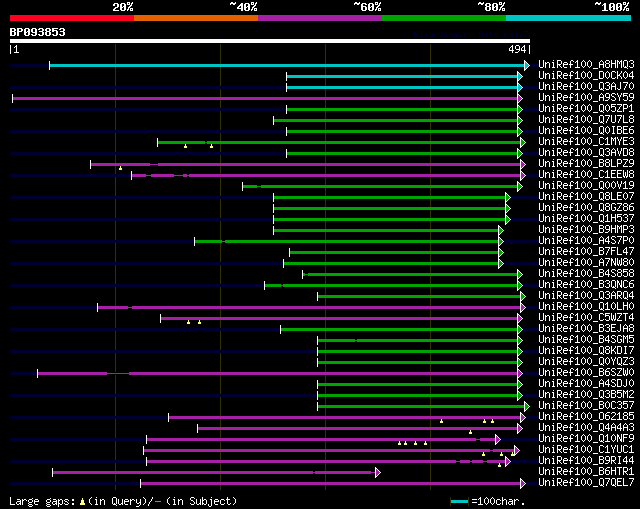640x509 pixels.
Task: Select the UniRef100_B9HMP3 label
Action: point(586,230)
